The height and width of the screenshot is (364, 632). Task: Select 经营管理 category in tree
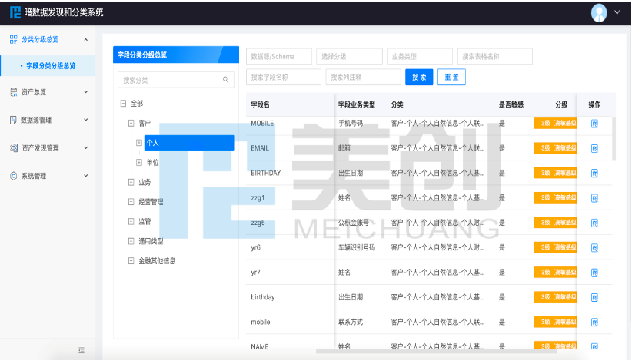click(x=151, y=202)
